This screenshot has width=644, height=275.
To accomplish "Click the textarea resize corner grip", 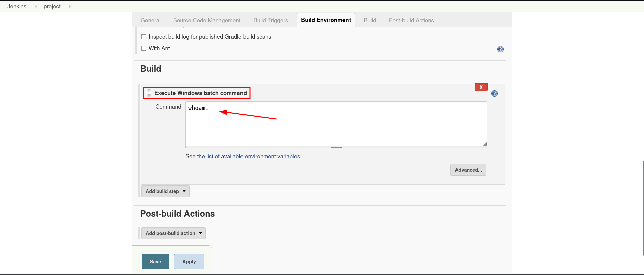I will [485, 144].
